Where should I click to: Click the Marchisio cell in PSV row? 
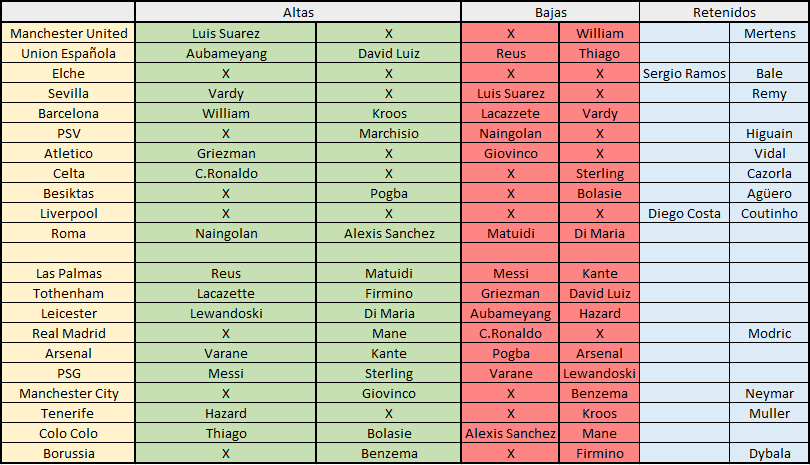pos(388,133)
